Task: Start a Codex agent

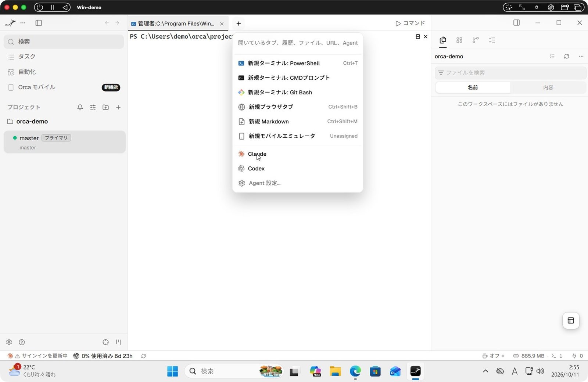Action: 298,169
